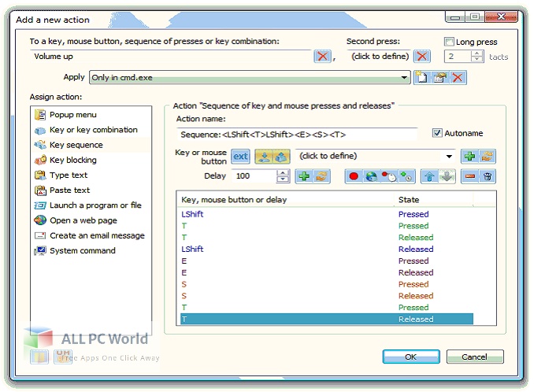Click the Action name text field

tap(297, 135)
